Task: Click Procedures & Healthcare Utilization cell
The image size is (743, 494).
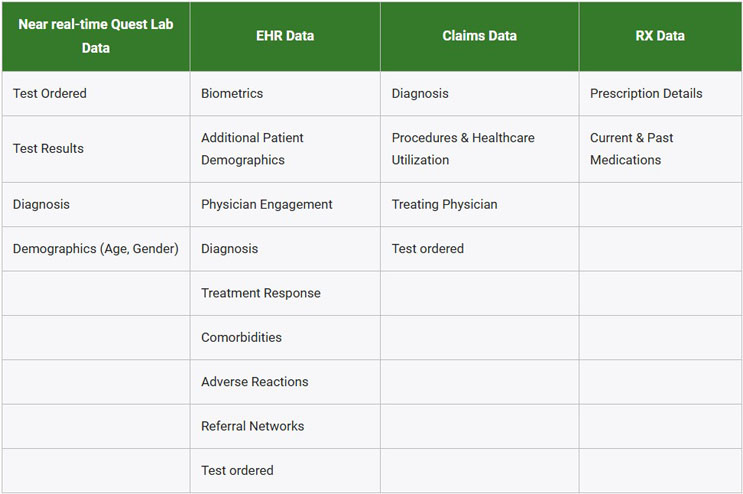Action: pyautogui.click(x=463, y=149)
